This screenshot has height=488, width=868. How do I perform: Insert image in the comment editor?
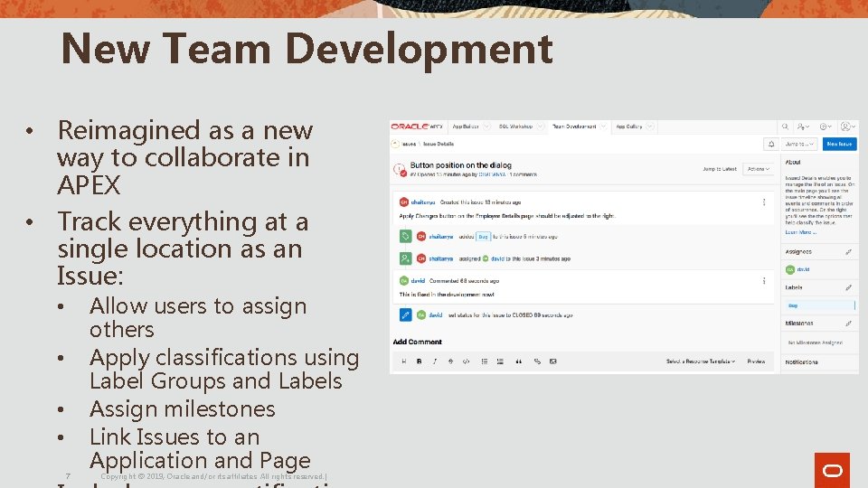tap(553, 361)
